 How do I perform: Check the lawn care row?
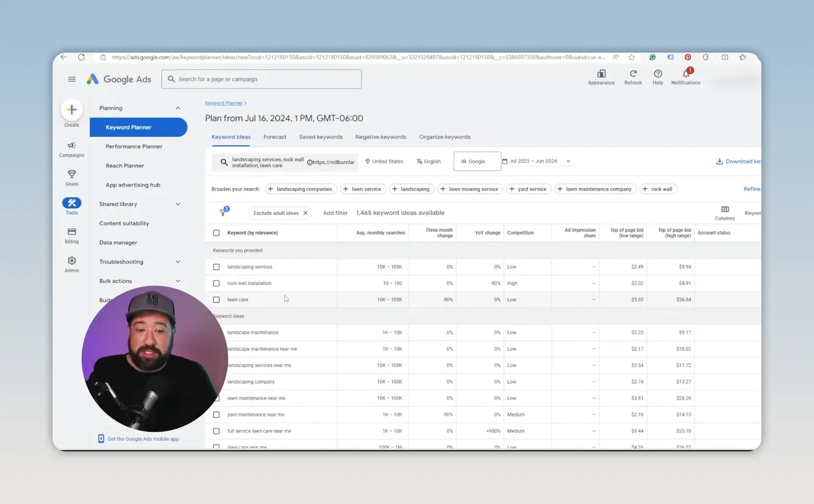click(217, 300)
